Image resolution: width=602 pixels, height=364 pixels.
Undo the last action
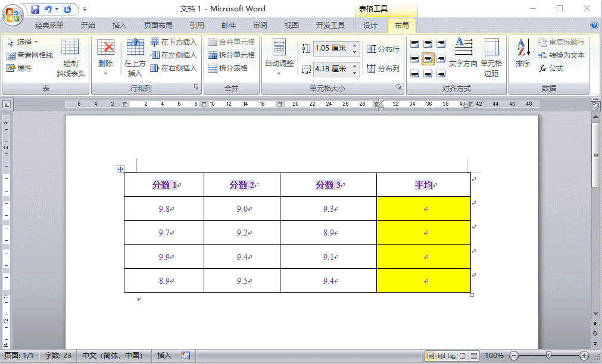coord(48,9)
